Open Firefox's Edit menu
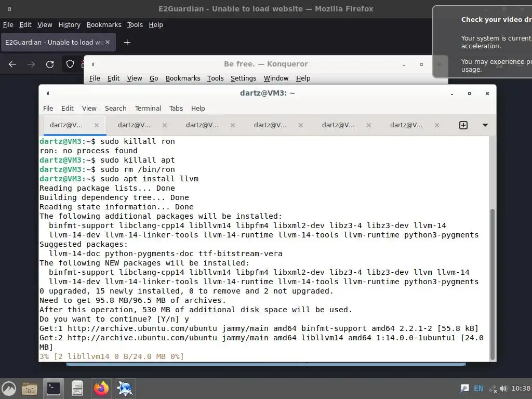532x399 pixels. 25,25
